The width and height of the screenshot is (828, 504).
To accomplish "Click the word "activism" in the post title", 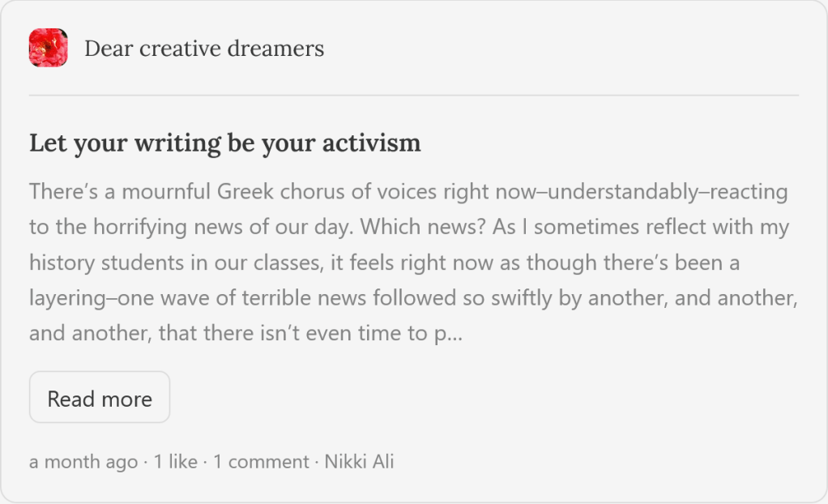I will click(x=372, y=143).
